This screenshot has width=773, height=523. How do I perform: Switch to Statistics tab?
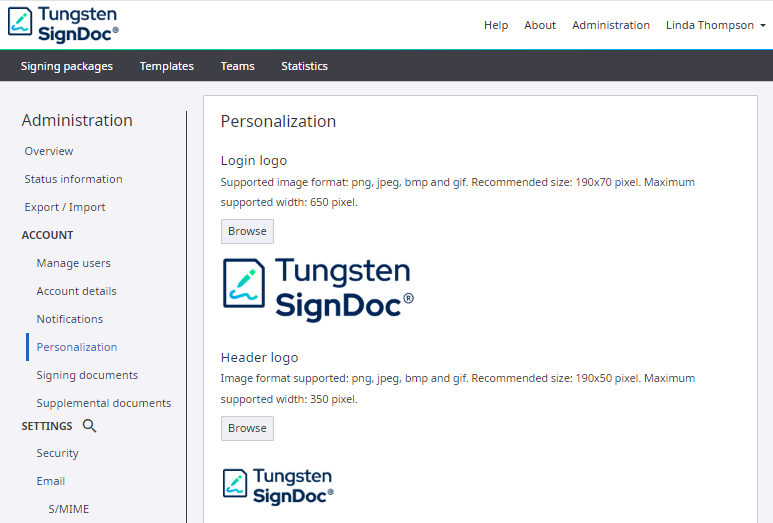click(x=304, y=66)
